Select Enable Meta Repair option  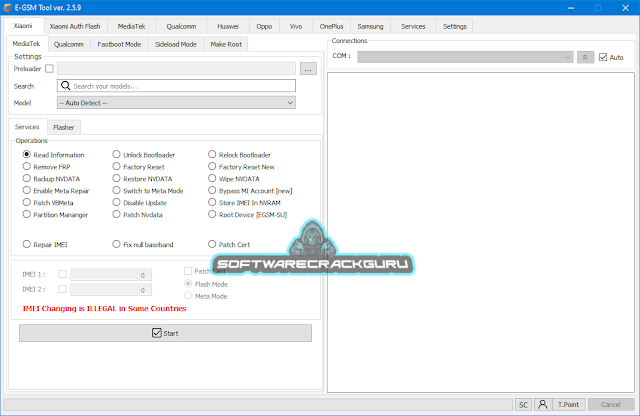coord(56,191)
